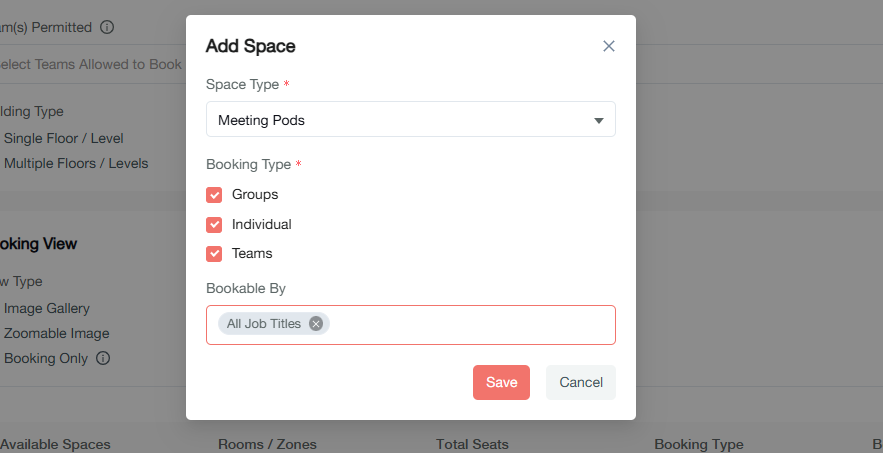Uncheck the Groups booking type

[x=214, y=195]
